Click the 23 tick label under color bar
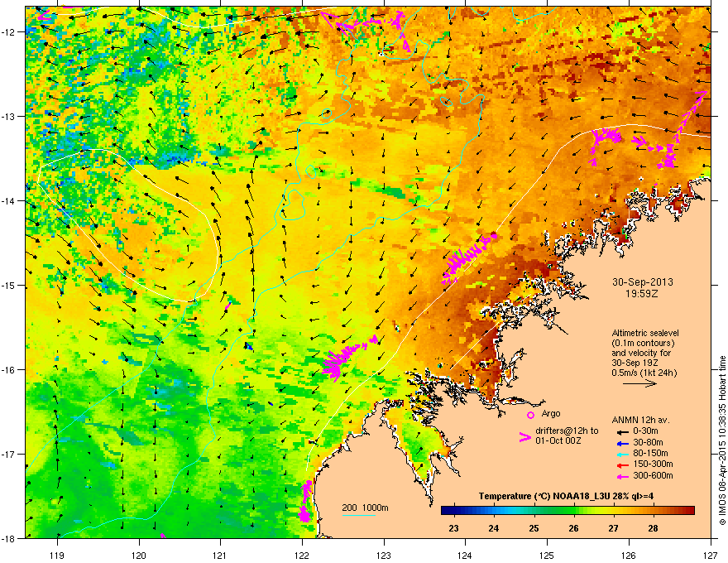This screenshot has width=728, height=563. click(453, 528)
